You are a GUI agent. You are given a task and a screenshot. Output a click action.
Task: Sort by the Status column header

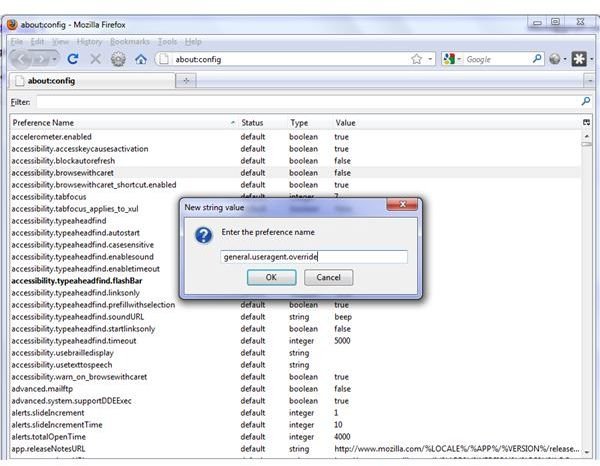tap(262, 123)
